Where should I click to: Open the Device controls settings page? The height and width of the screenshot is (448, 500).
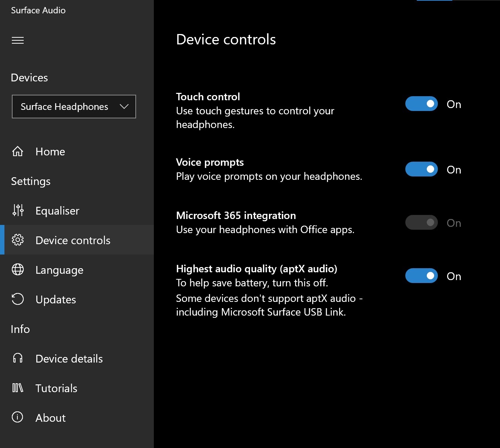tap(73, 240)
